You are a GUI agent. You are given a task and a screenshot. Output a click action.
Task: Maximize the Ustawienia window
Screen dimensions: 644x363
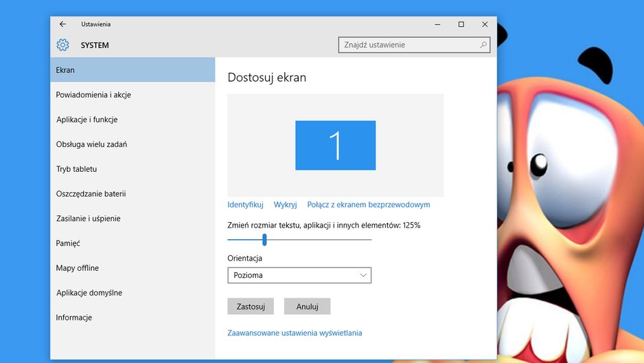point(461,24)
